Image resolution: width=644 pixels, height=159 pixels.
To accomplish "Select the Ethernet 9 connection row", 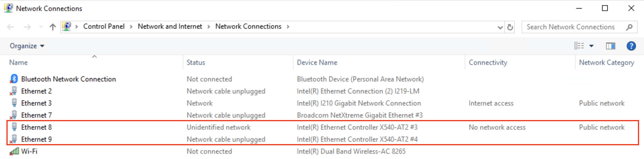I will pyautogui.click(x=323, y=139).
